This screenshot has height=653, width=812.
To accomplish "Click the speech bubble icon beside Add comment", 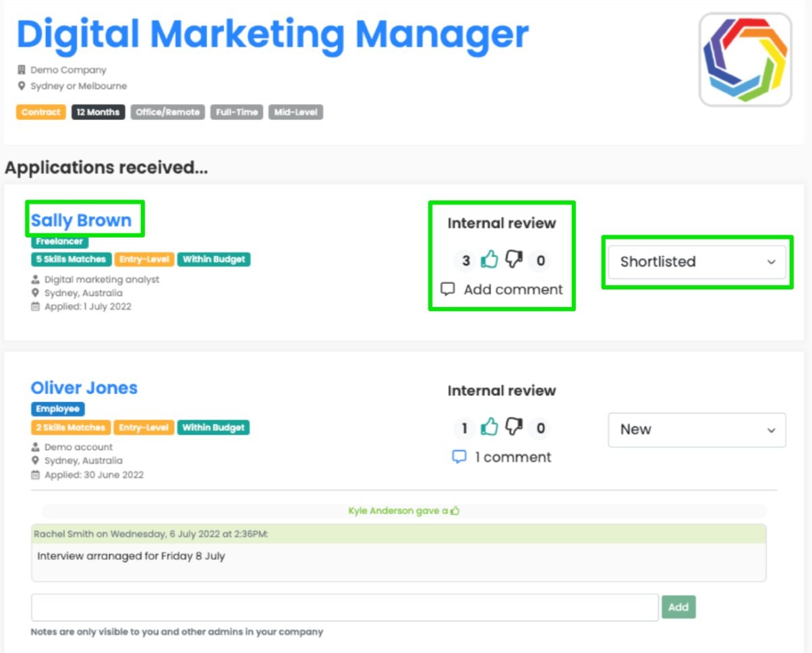I will click(x=447, y=289).
